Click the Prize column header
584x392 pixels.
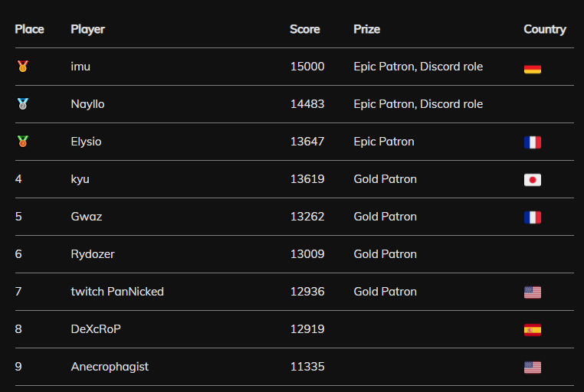point(367,29)
